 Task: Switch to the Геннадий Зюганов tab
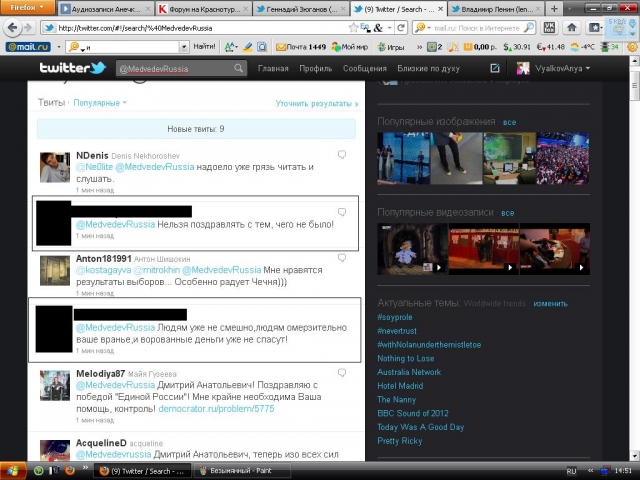pos(301,9)
